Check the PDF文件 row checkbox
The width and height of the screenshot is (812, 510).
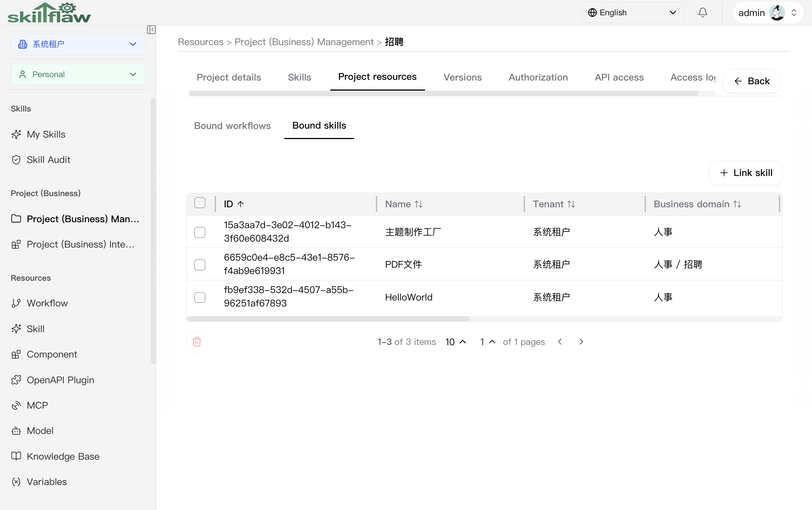click(200, 265)
